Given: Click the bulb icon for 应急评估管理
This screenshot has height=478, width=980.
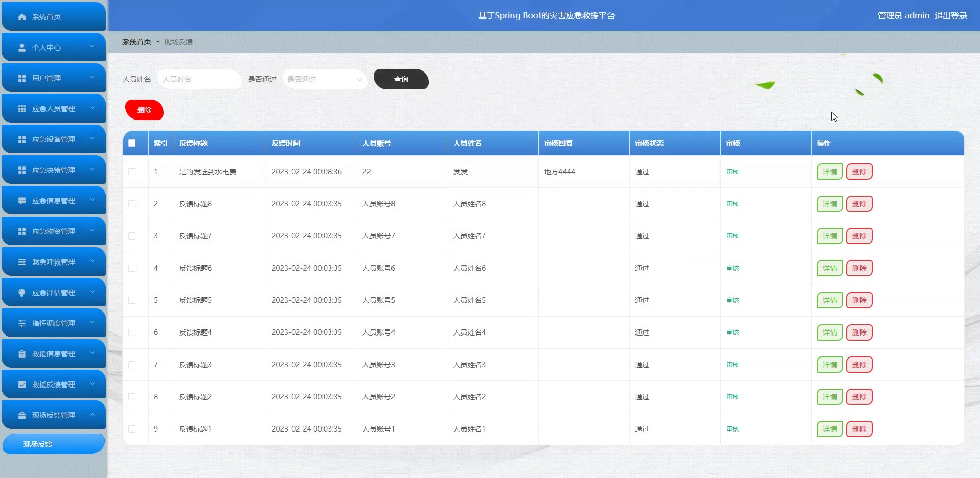Looking at the screenshot, I should 22,293.
